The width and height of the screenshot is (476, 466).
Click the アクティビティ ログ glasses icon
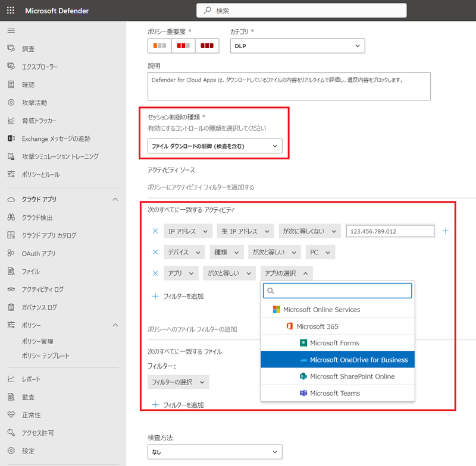pos(11,289)
